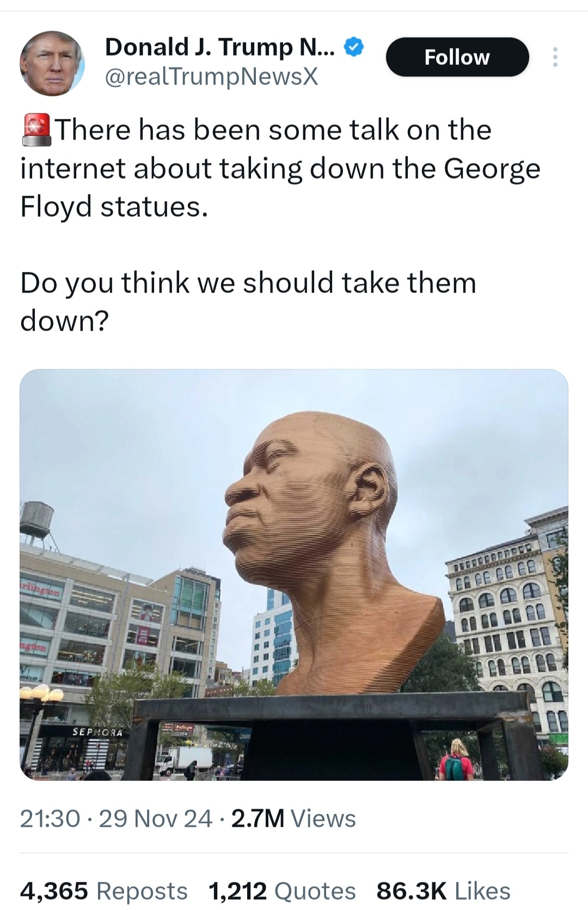This screenshot has width=588, height=910.
Task: Click the post time 21:30
Action: tap(50, 819)
